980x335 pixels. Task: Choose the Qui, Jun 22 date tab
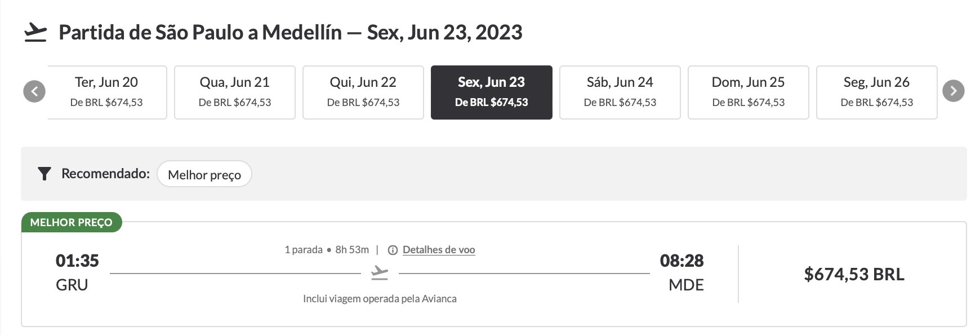(363, 92)
